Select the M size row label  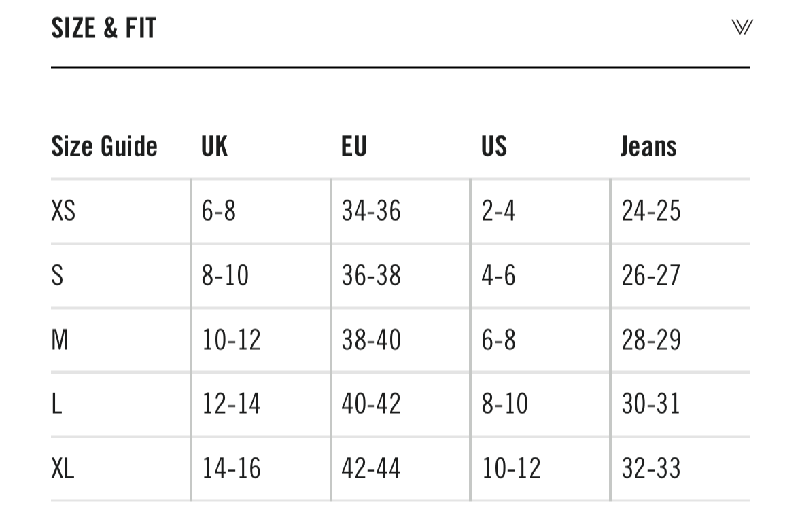(60, 340)
